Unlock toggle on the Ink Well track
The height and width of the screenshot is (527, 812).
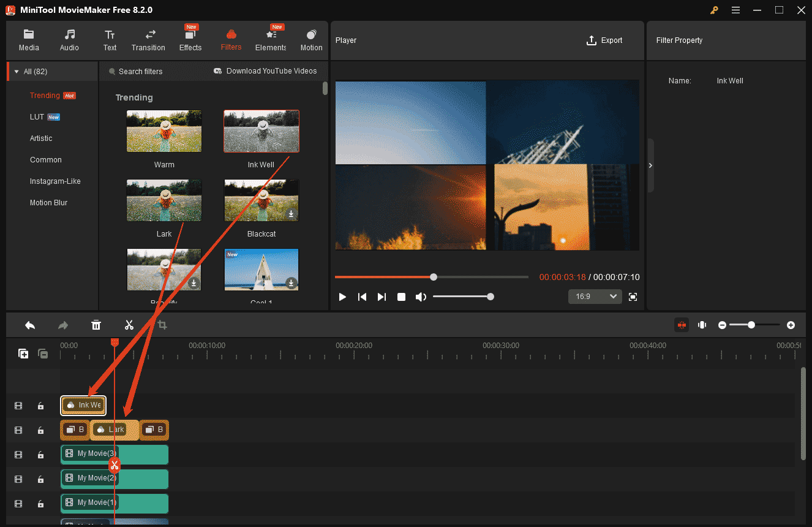[40, 406]
